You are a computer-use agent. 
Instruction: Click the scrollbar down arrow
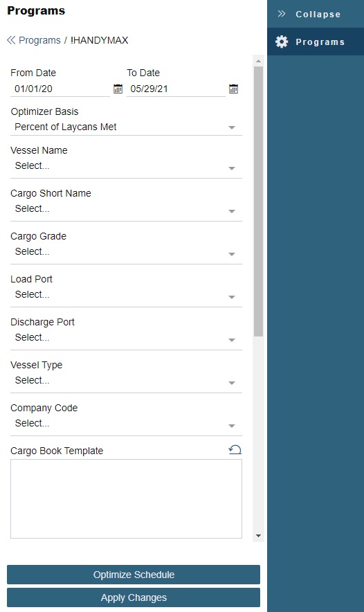click(x=258, y=536)
